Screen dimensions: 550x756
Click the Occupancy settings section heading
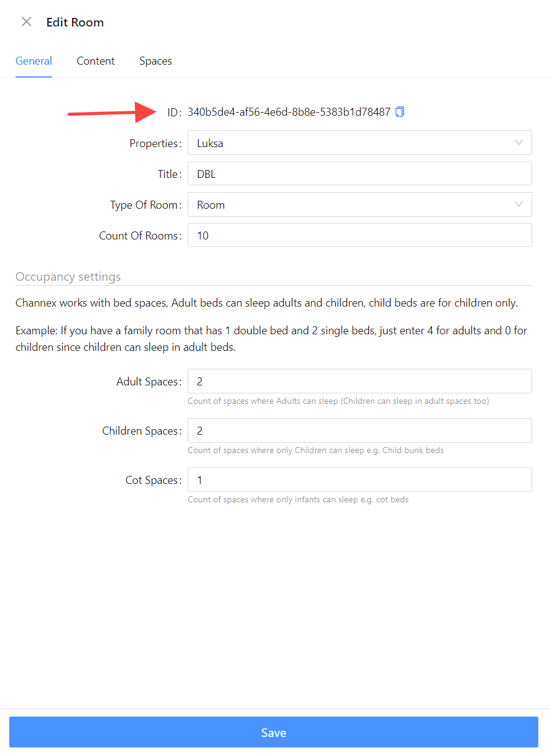pos(68,276)
